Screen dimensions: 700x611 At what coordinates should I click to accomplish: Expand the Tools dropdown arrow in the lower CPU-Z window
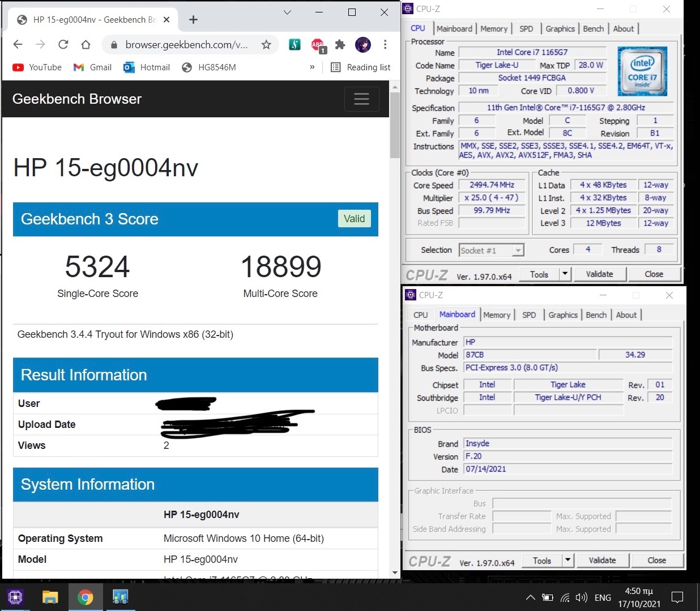point(567,561)
